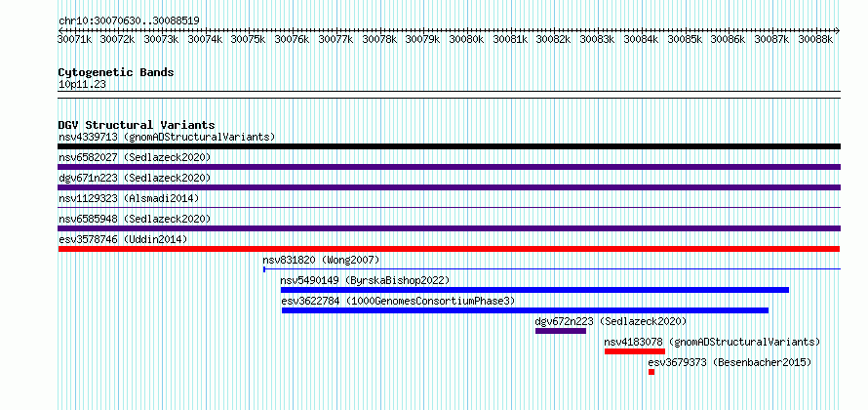The width and height of the screenshot is (868, 410).
Task: Open the nsv4339713 variant label
Action: click(167, 137)
